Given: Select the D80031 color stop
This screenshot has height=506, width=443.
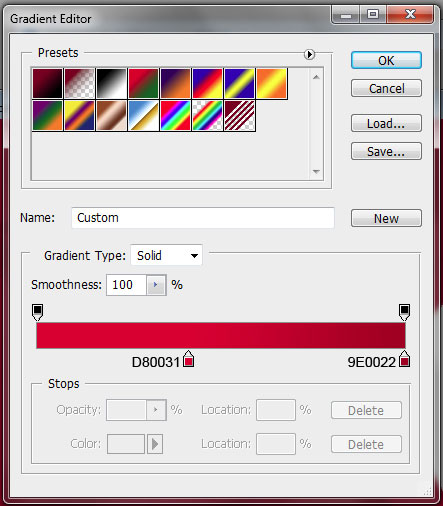Looking at the screenshot, I should pyautogui.click(x=189, y=359).
